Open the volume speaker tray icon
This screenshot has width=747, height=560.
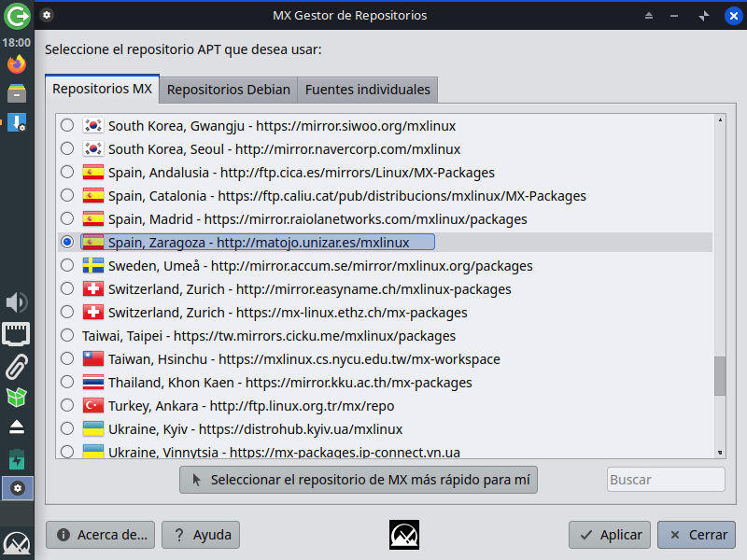click(17, 302)
